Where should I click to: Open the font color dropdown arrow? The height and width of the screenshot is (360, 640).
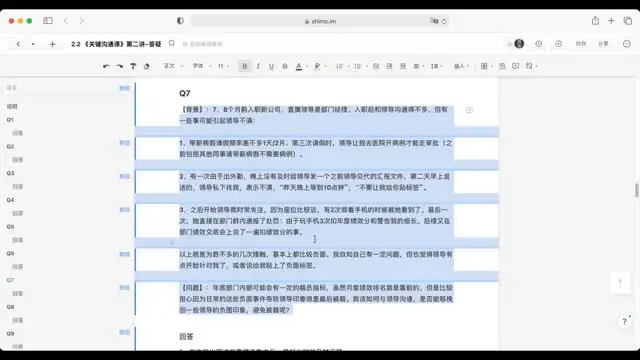[x=307, y=66]
